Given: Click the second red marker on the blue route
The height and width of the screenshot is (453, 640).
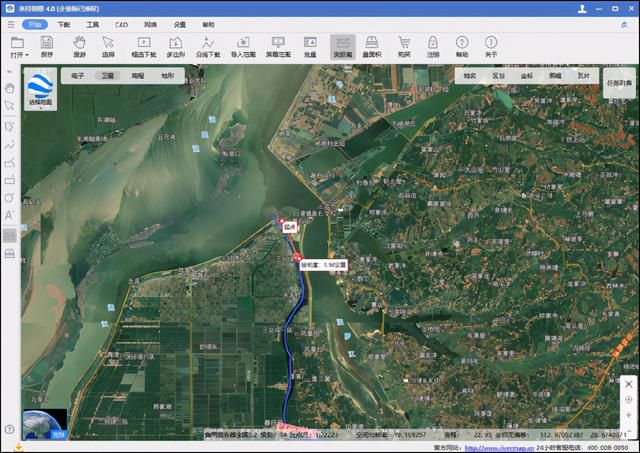Looking at the screenshot, I should coord(298,257).
